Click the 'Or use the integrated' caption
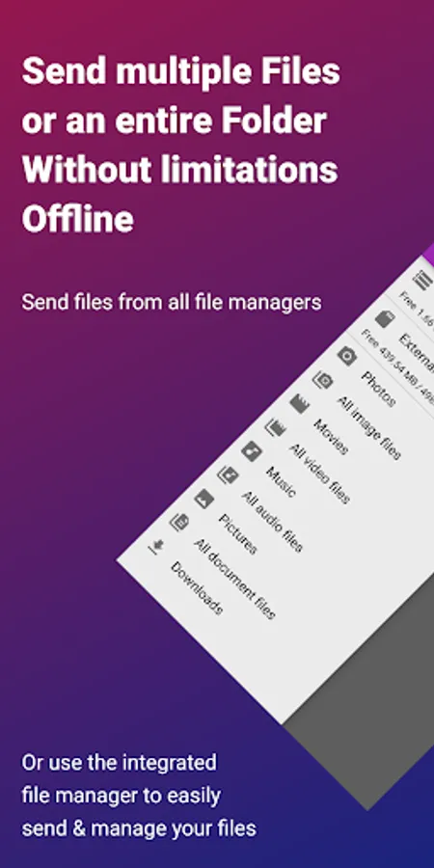This screenshot has width=434, height=868. click(x=119, y=762)
